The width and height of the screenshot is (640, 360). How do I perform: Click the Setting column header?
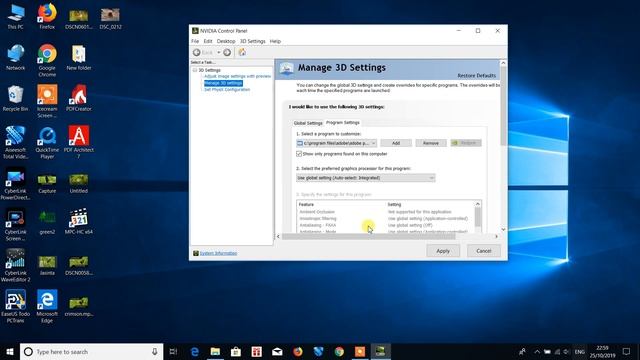pyautogui.click(x=394, y=204)
